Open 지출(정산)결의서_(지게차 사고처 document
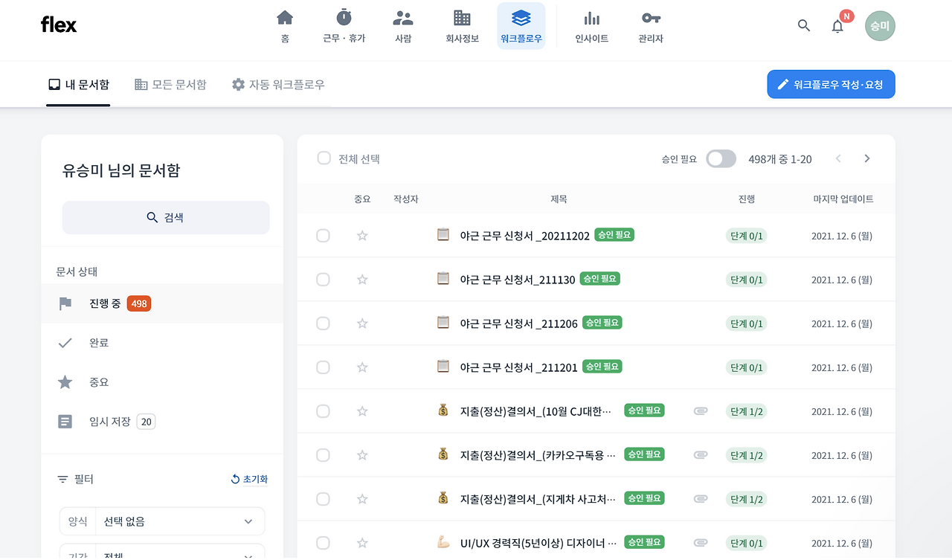952x560 pixels. [538, 499]
